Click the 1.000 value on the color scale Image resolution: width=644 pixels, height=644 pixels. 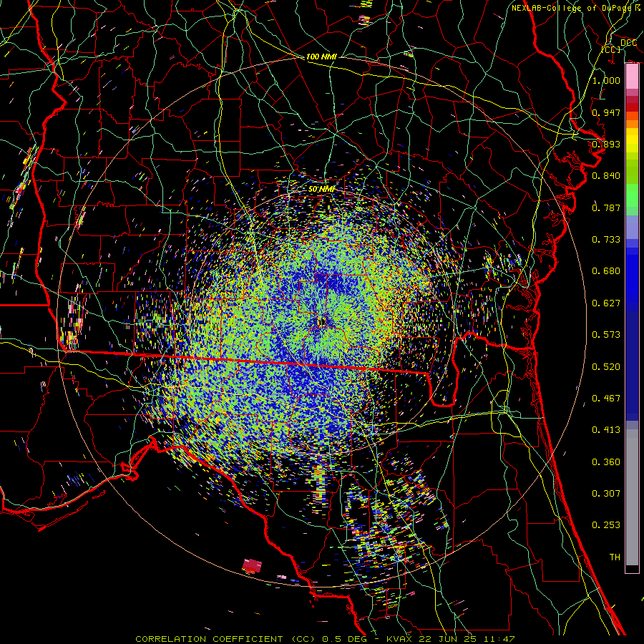tap(606, 80)
